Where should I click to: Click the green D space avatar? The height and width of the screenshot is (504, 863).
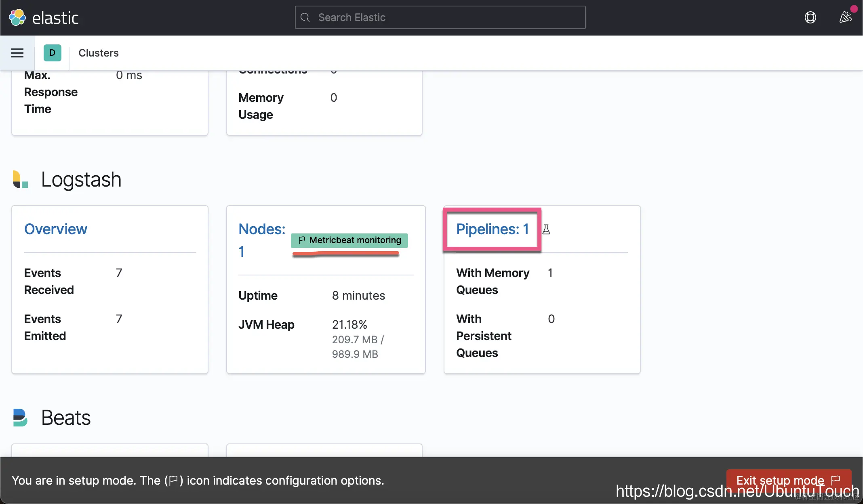point(52,53)
